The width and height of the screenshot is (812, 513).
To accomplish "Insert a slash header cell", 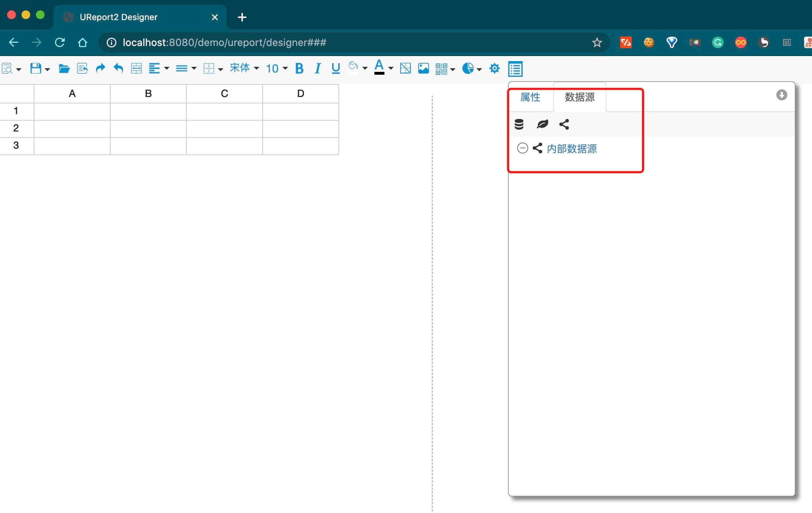I will (x=405, y=68).
